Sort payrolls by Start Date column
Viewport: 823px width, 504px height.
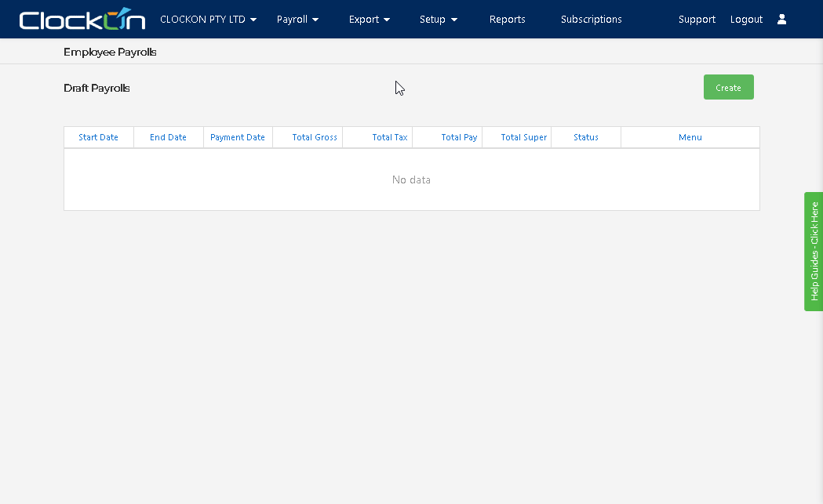point(98,137)
